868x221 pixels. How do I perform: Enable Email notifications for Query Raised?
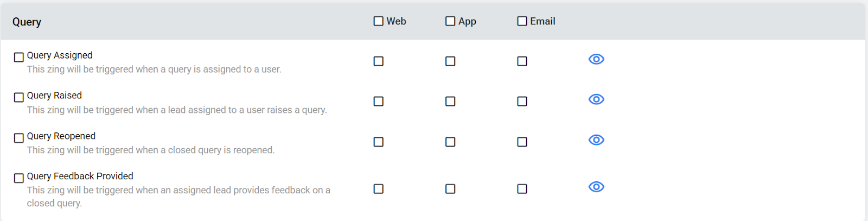pyautogui.click(x=522, y=102)
